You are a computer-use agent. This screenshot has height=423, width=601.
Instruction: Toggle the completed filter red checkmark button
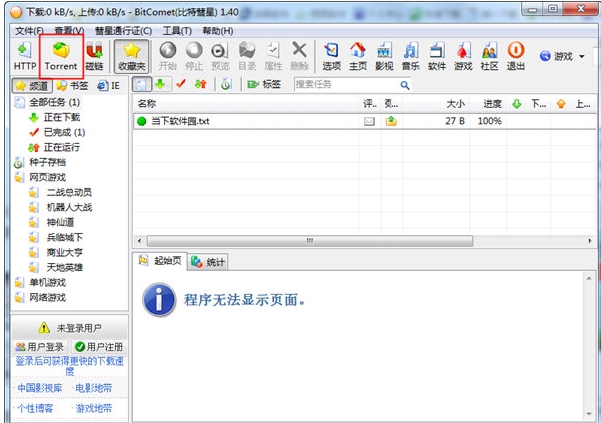pyautogui.click(x=181, y=84)
